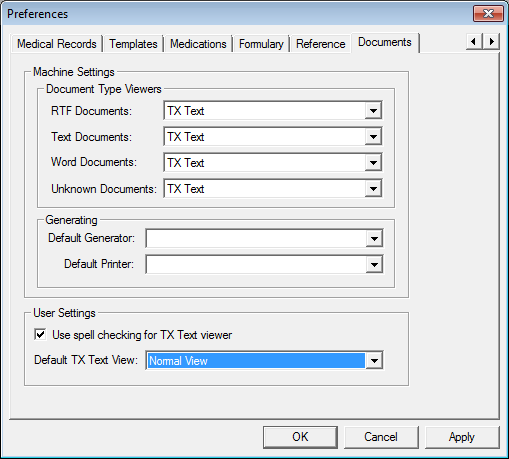Expand the Default TX Text View dropdown

pyautogui.click(x=374, y=361)
